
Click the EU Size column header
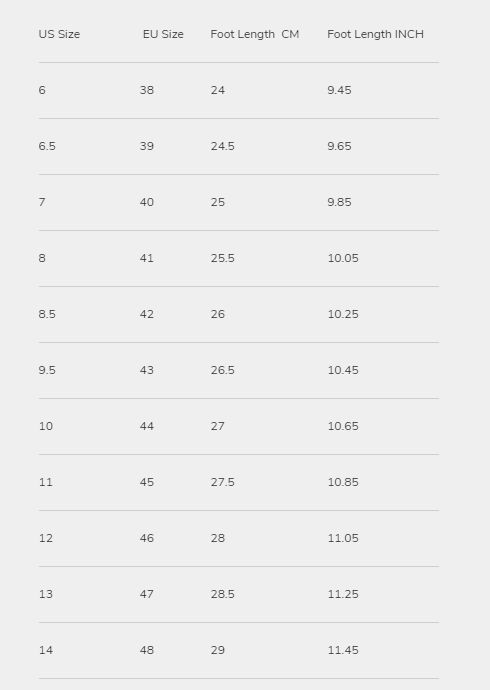163,34
